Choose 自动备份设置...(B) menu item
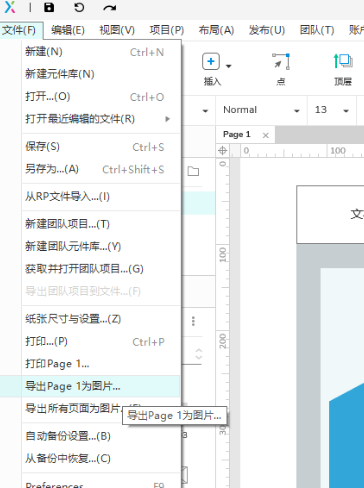 101,436
